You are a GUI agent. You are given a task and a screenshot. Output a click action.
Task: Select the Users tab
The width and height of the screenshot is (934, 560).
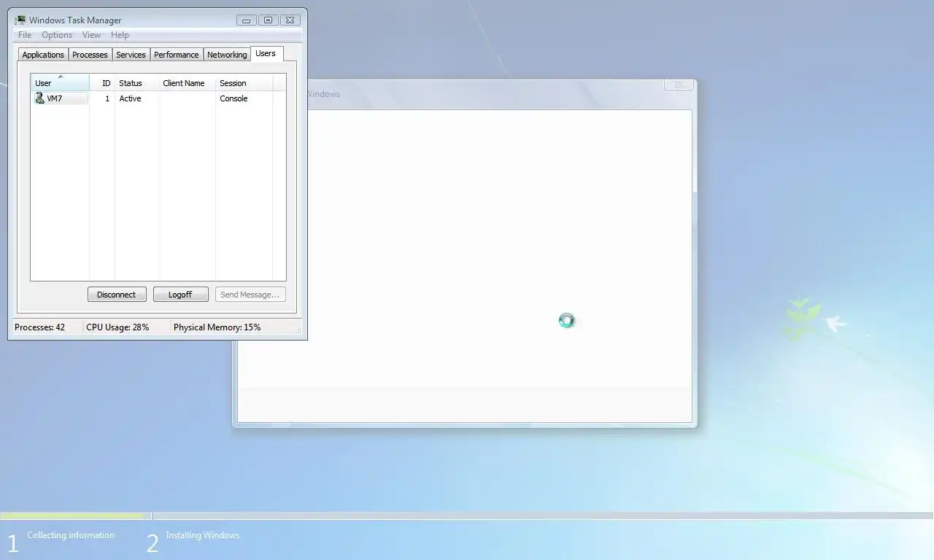tap(266, 53)
